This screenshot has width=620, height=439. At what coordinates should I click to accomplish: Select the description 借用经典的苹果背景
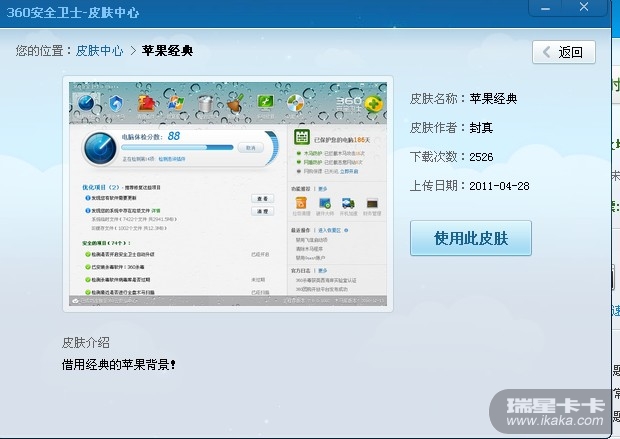point(118,364)
